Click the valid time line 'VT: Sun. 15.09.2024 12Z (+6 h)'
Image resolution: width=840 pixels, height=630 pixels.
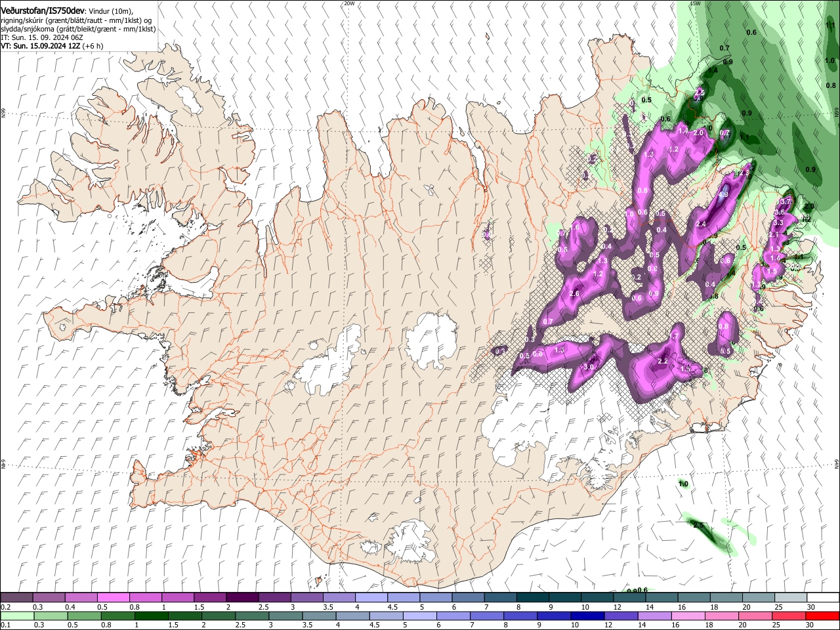52,47
